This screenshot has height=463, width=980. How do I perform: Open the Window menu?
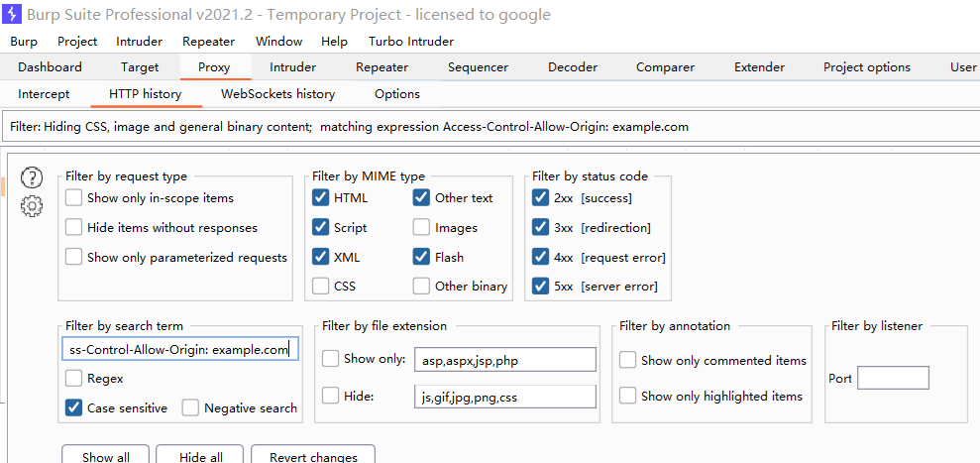coord(278,42)
